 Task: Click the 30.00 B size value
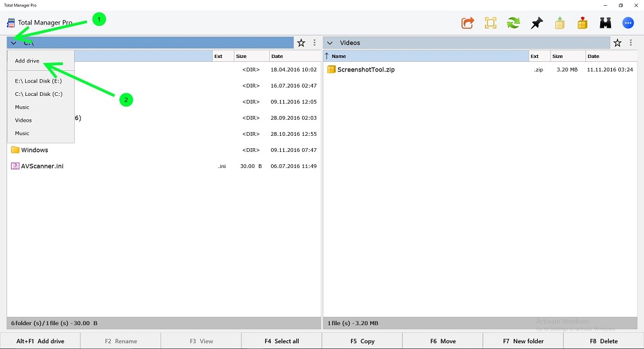tap(251, 166)
